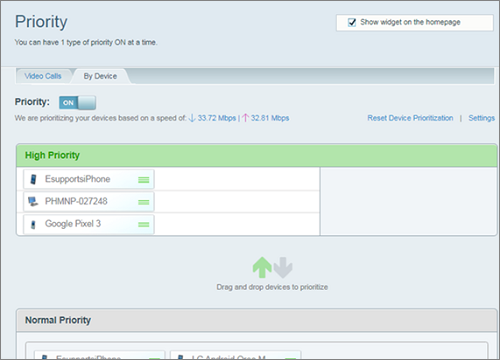500x360 pixels.
Task: Click the upload speed arrow icon
Action: click(245, 118)
